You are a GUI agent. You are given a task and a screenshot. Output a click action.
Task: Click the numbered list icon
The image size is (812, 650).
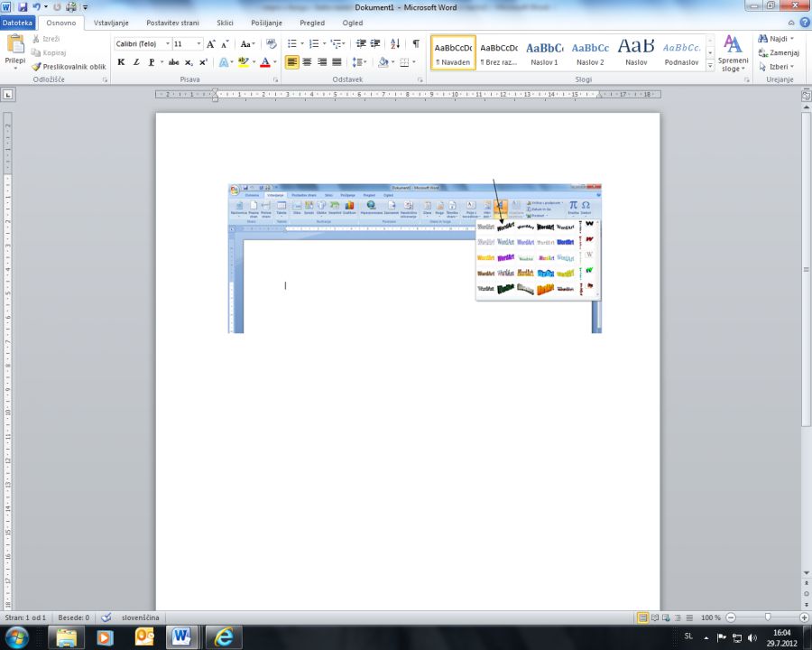(x=314, y=44)
